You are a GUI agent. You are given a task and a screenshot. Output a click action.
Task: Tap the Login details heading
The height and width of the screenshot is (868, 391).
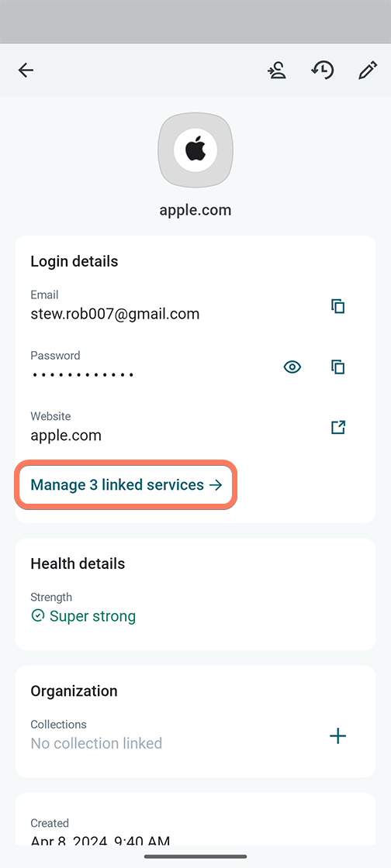tap(74, 261)
